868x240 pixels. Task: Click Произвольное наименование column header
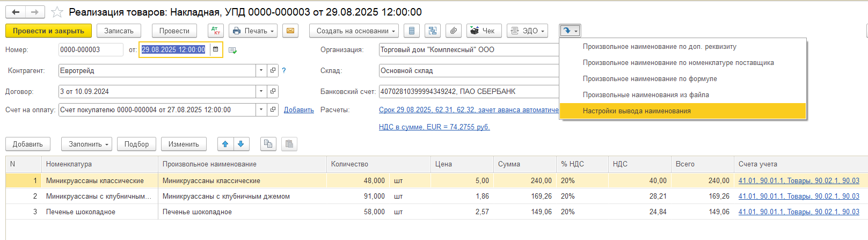click(x=243, y=164)
